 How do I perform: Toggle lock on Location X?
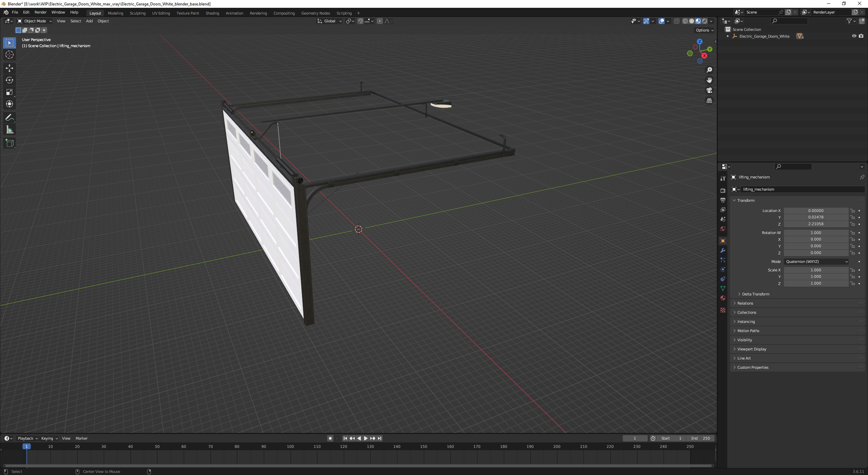(852, 211)
